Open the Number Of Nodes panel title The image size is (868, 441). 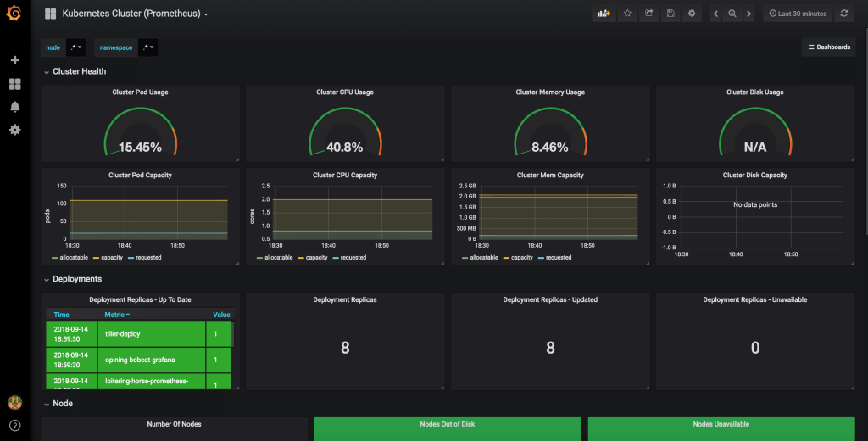point(174,424)
